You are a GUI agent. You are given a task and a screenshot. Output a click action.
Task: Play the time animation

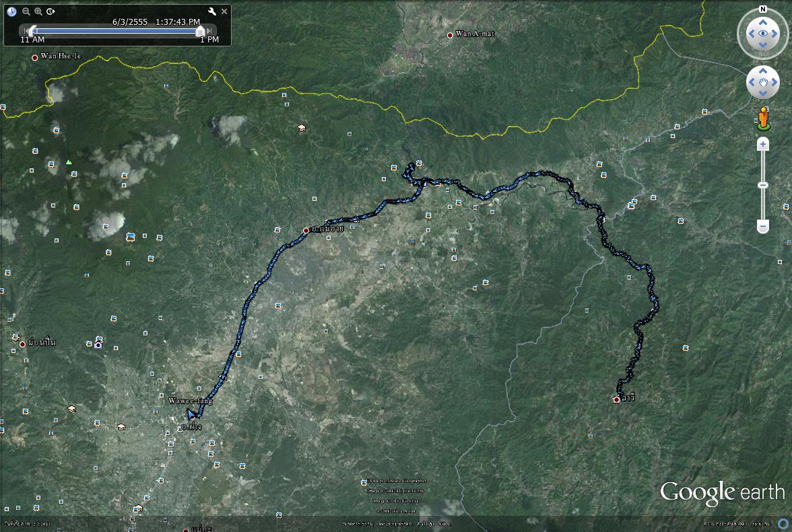51,11
